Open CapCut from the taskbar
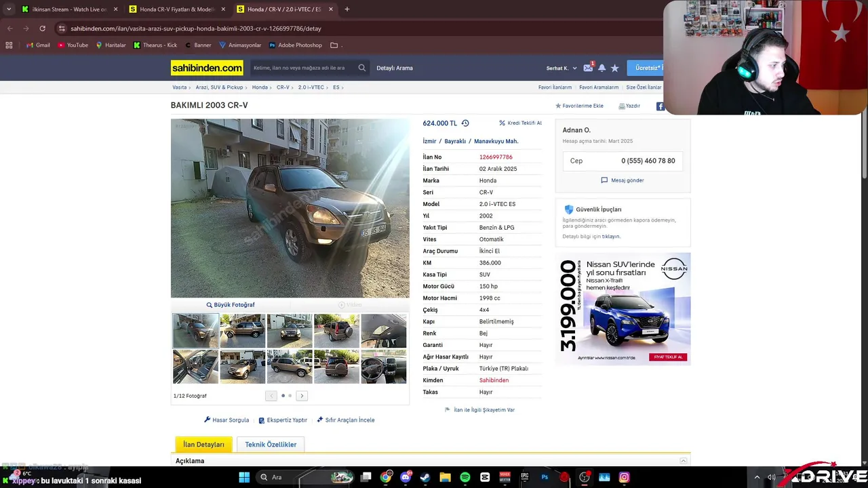This screenshot has height=488, width=868. click(485, 477)
